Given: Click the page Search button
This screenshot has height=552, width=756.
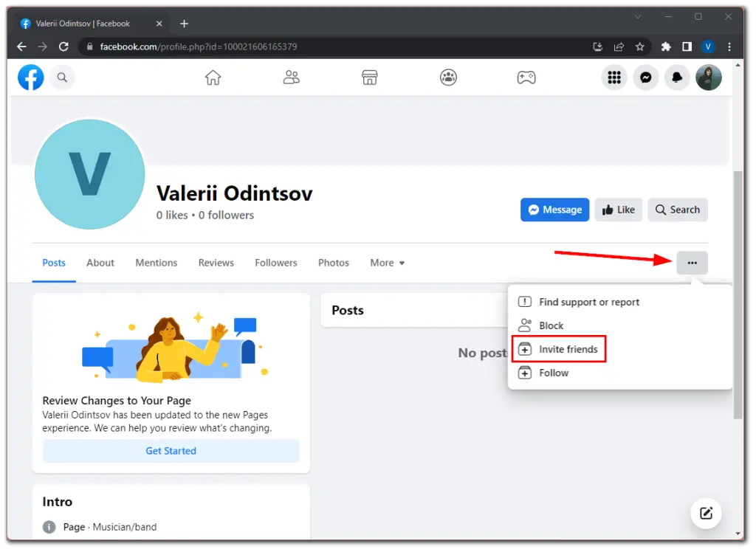Looking at the screenshot, I should click(x=678, y=210).
